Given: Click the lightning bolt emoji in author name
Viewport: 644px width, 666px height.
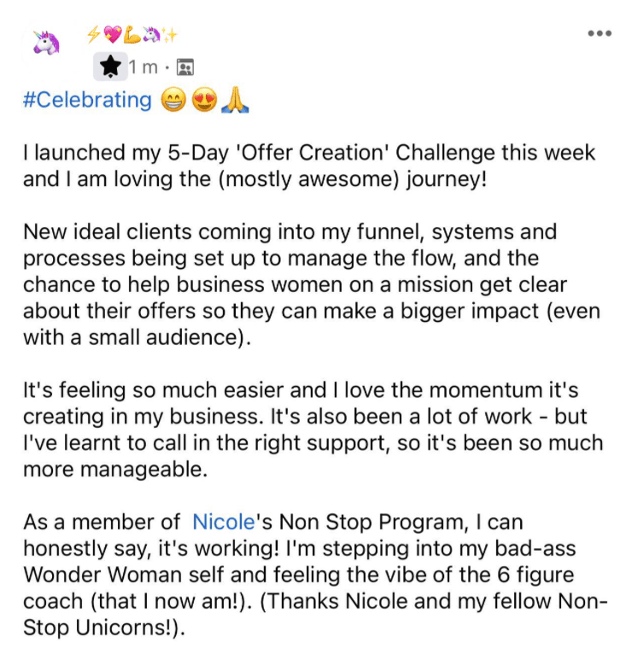Looking at the screenshot, I should 93,34.
